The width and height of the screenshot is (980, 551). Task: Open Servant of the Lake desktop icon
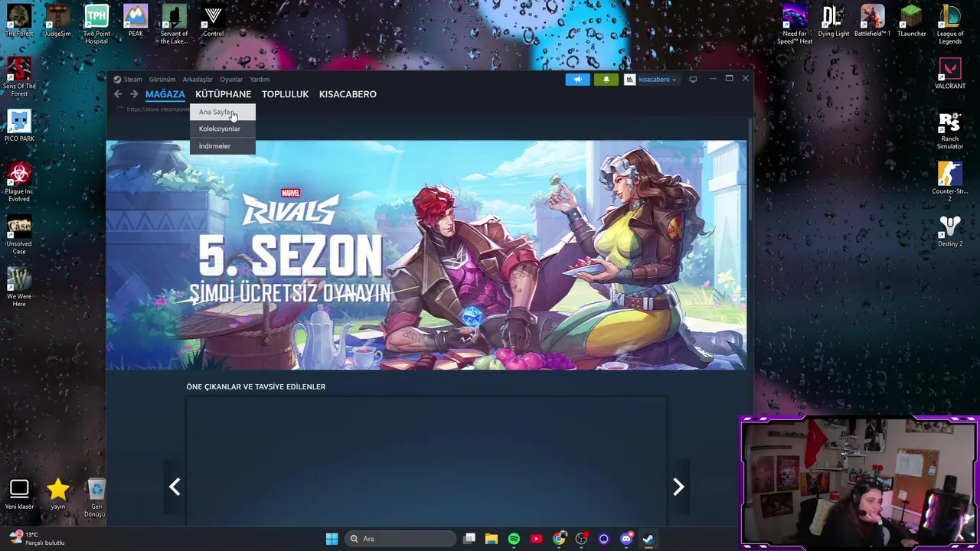174,24
